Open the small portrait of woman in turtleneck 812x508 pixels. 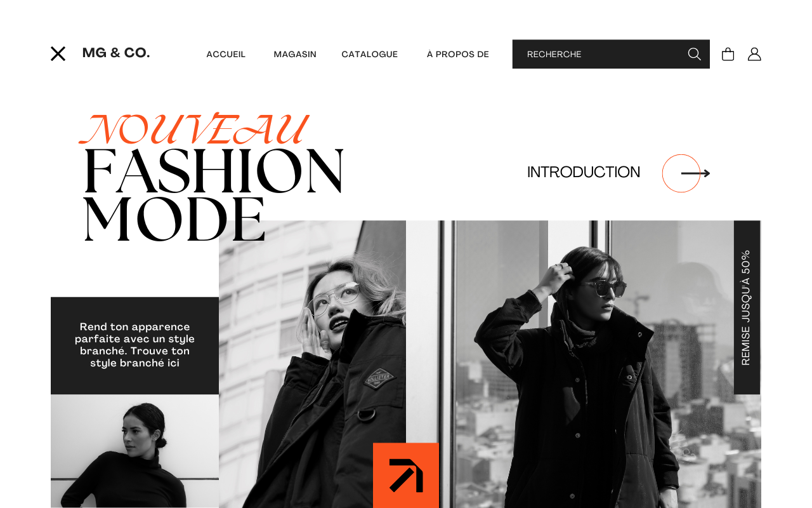tap(134, 451)
